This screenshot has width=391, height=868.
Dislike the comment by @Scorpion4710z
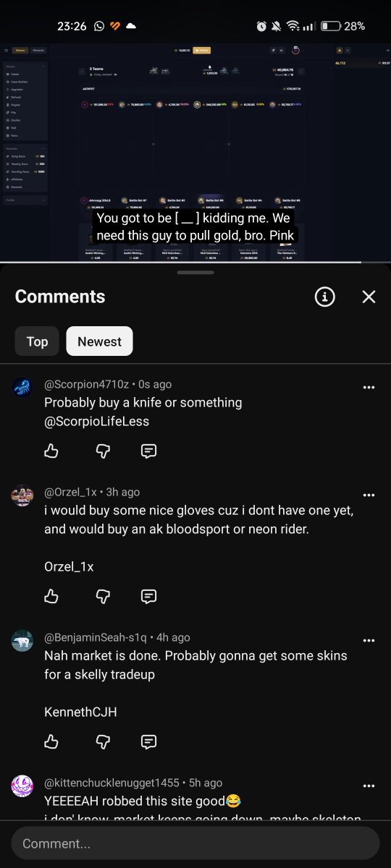(x=103, y=451)
